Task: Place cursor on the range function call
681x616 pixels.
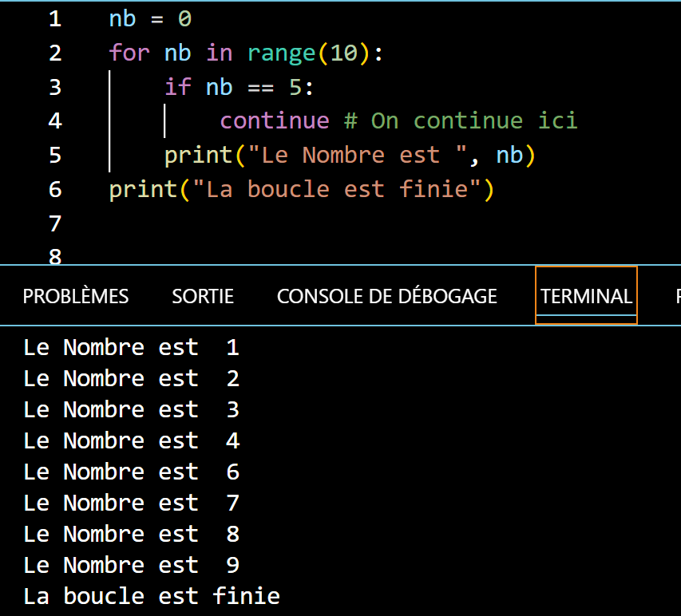Action: point(281,53)
